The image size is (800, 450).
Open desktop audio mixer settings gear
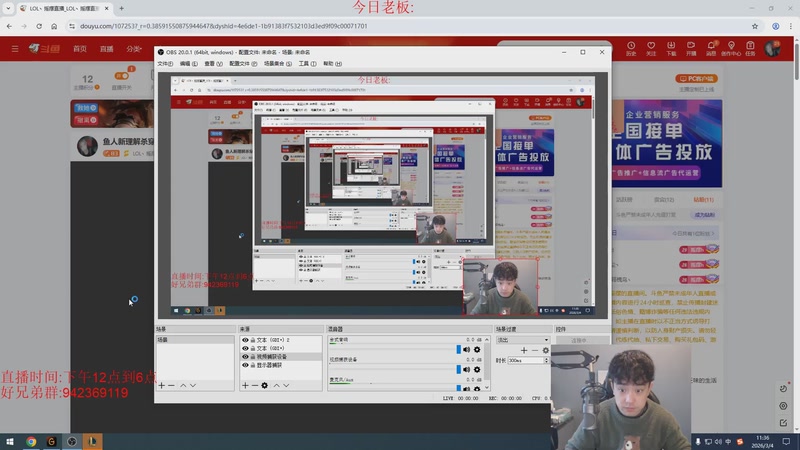[x=477, y=349]
